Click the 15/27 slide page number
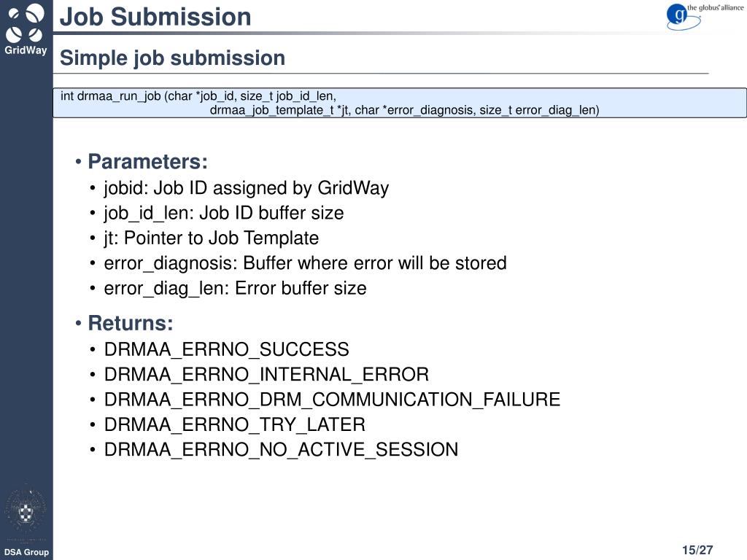747x560 pixels. pyautogui.click(x=697, y=550)
